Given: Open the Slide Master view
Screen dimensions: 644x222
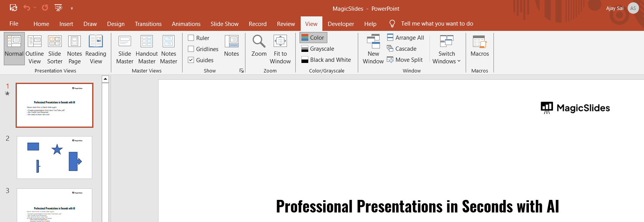Looking at the screenshot, I should coord(125,49).
